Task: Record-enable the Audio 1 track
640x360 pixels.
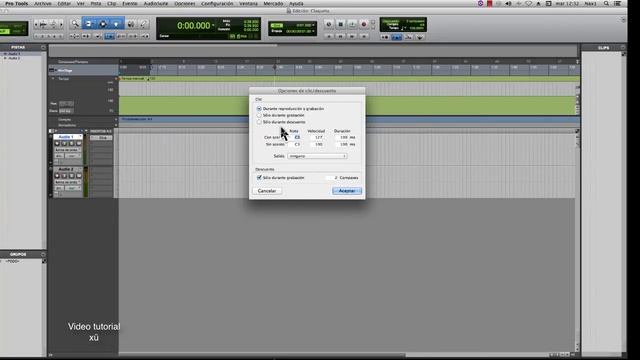Action: 57,144
